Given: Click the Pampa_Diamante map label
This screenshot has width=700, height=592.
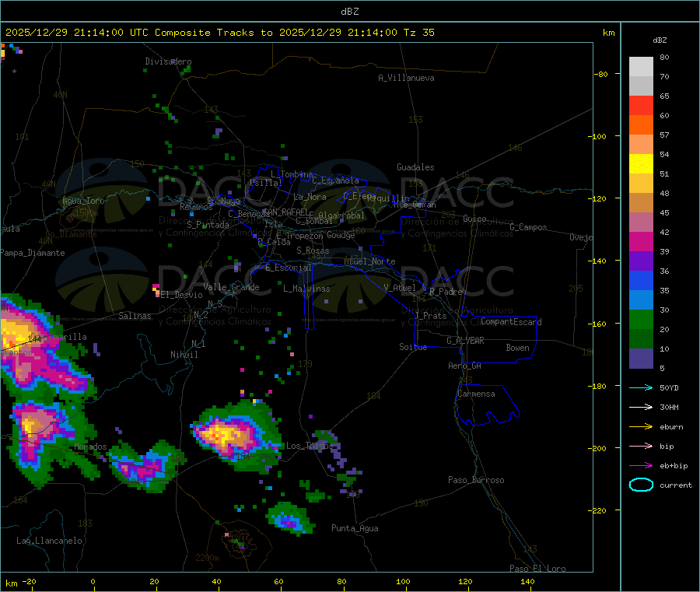Looking at the screenshot, I should pyautogui.click(x=33, y=253).
